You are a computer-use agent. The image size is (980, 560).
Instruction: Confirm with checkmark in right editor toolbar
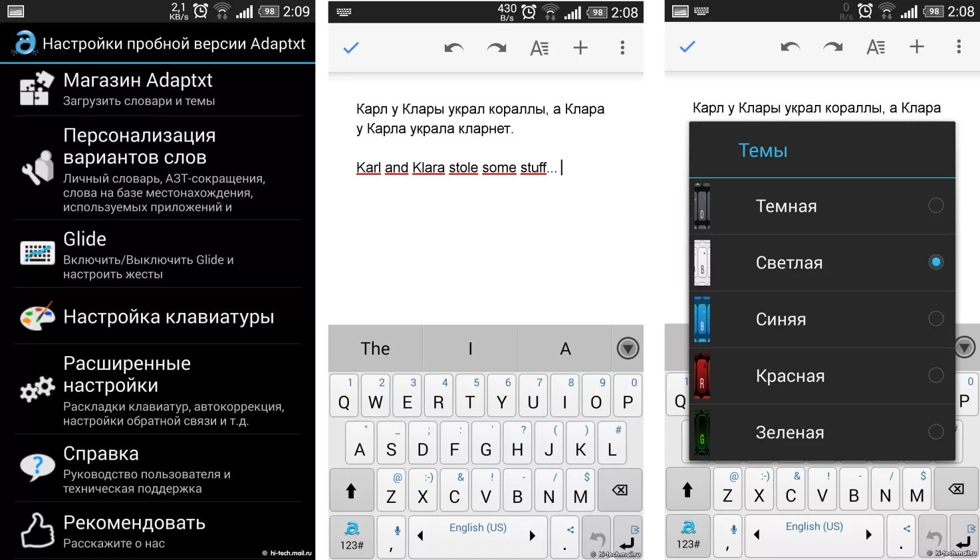pos(687,47)
